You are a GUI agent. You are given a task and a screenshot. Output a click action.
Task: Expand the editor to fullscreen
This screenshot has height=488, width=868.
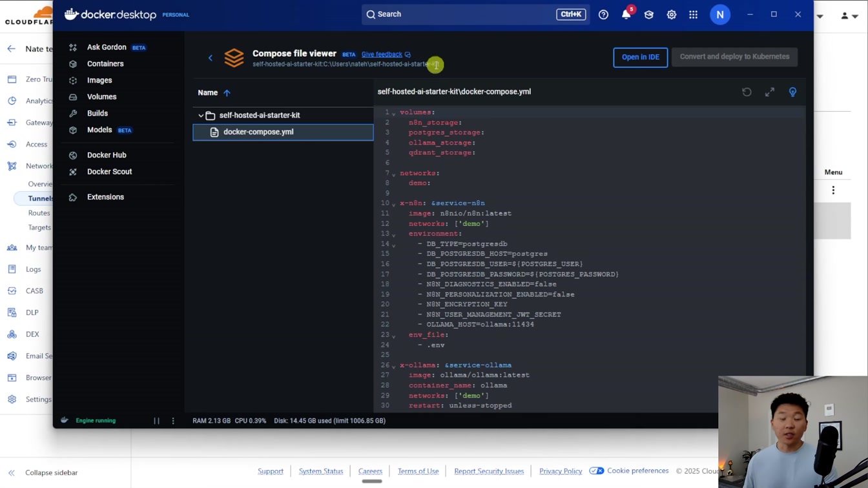[x=770, y=92]
